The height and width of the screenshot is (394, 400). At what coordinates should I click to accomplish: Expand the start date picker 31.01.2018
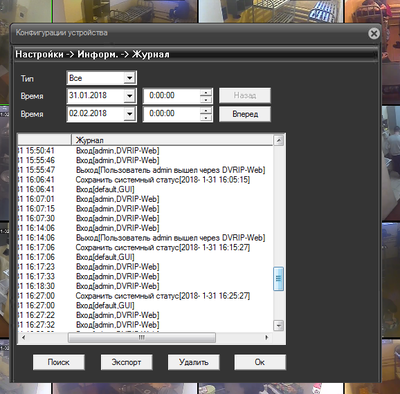click(x=129, y=96)
